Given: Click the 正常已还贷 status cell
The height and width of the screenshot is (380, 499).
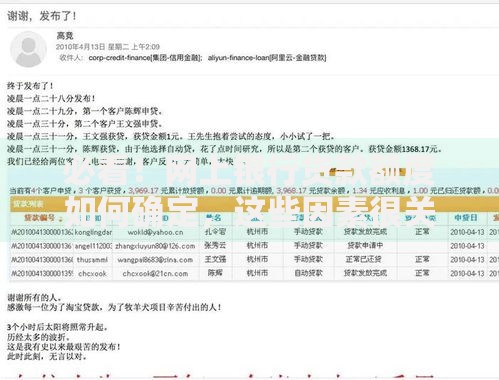Looking at the screenshot, I should [364, 259].
